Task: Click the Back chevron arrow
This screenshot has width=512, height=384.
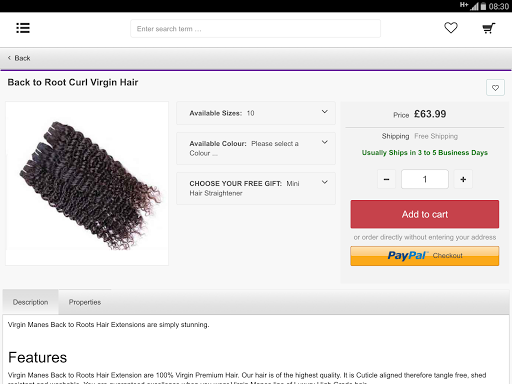Action: 9,58
